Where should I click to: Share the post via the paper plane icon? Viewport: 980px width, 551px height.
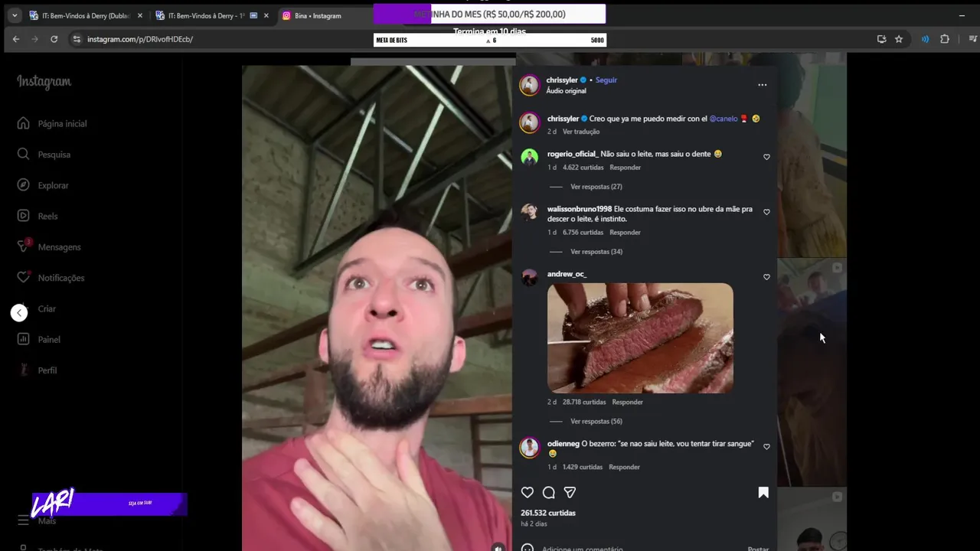(x=570, y=493)
